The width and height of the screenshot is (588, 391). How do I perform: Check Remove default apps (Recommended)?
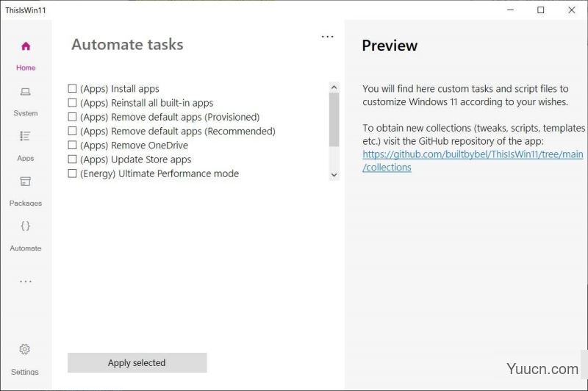(x=72, y=131)
